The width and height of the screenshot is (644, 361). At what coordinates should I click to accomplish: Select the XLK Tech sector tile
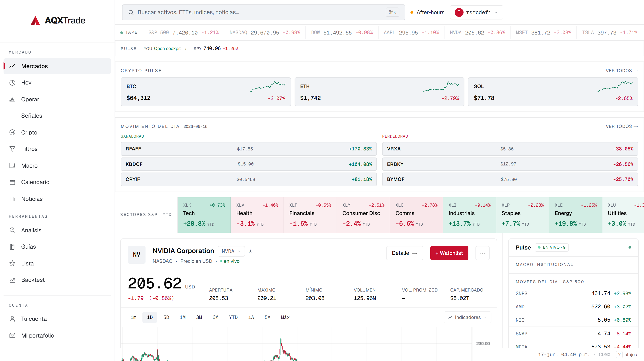point(204,215)
